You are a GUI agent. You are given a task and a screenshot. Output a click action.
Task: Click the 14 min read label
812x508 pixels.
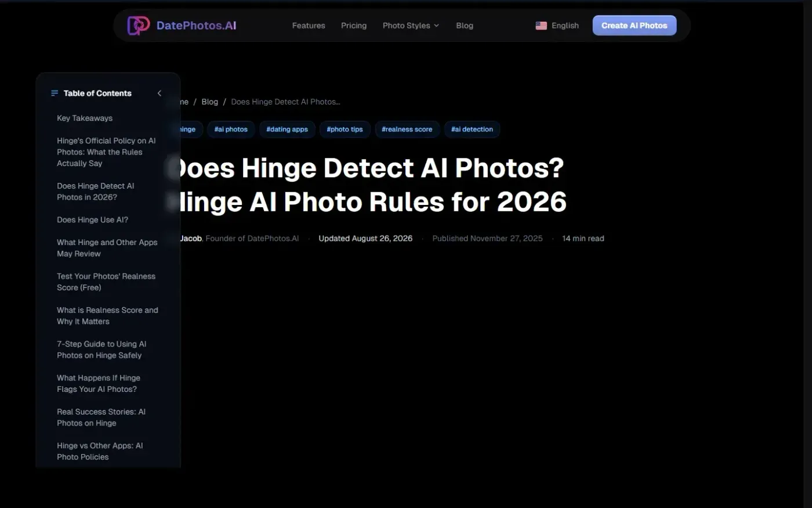(583, 239)
